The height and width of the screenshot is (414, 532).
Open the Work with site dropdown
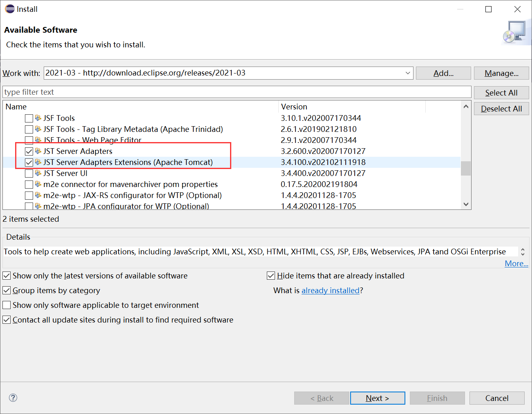(408, 73)
